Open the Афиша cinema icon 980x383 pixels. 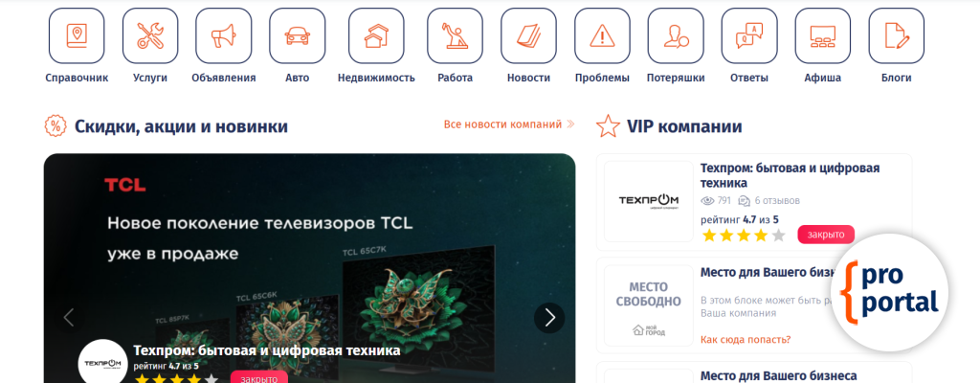point(823,35)
